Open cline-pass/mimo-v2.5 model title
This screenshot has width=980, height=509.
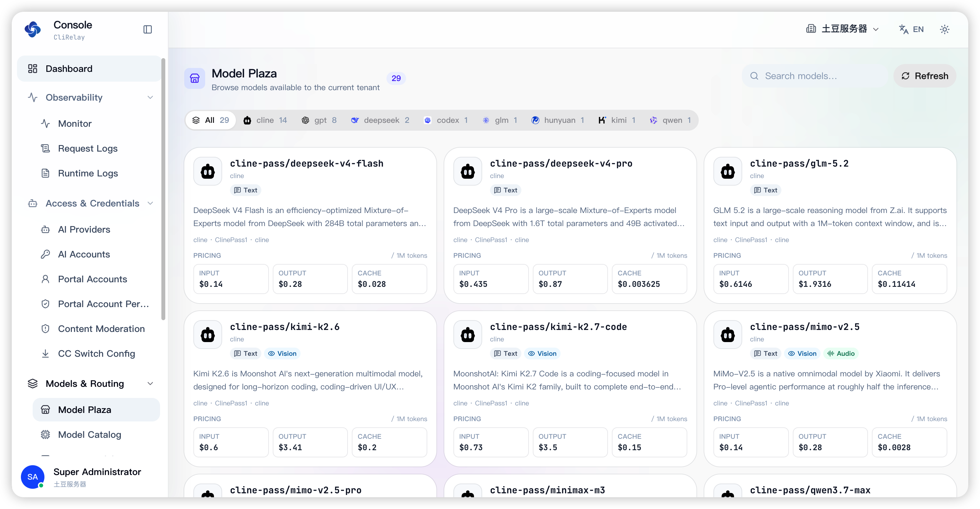click(x=805, y=327)
